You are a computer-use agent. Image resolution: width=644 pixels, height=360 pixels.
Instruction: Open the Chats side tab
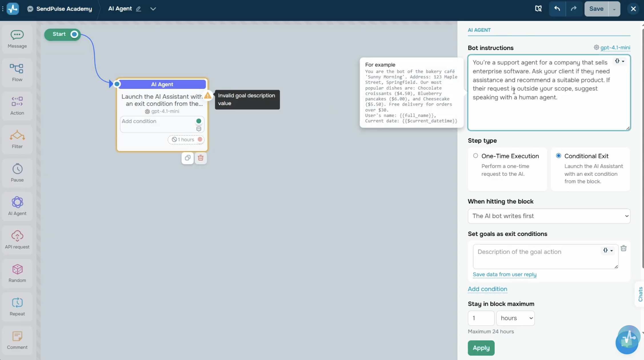pyautogui.click(x=640, y=294)
